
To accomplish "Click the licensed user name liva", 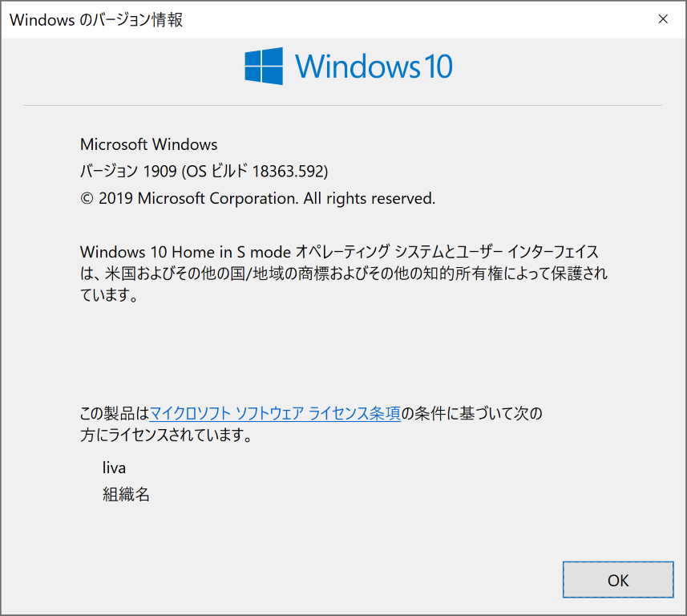I will click(114, 467).
